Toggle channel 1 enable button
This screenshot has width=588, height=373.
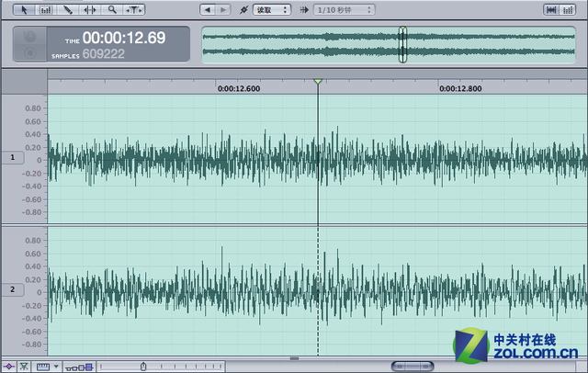click(x=12, y=158)
